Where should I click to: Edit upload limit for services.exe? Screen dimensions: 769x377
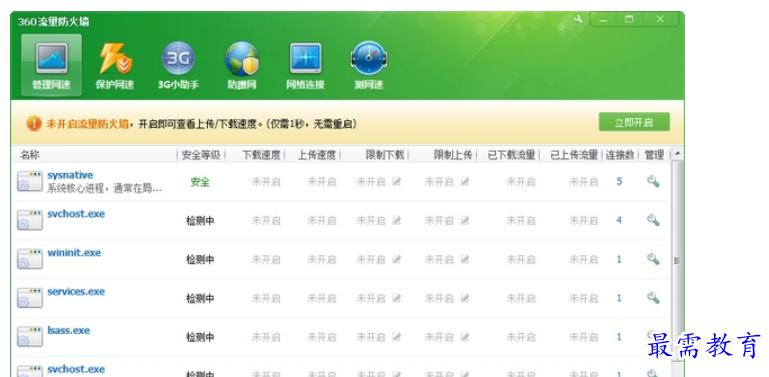(464, 298)
